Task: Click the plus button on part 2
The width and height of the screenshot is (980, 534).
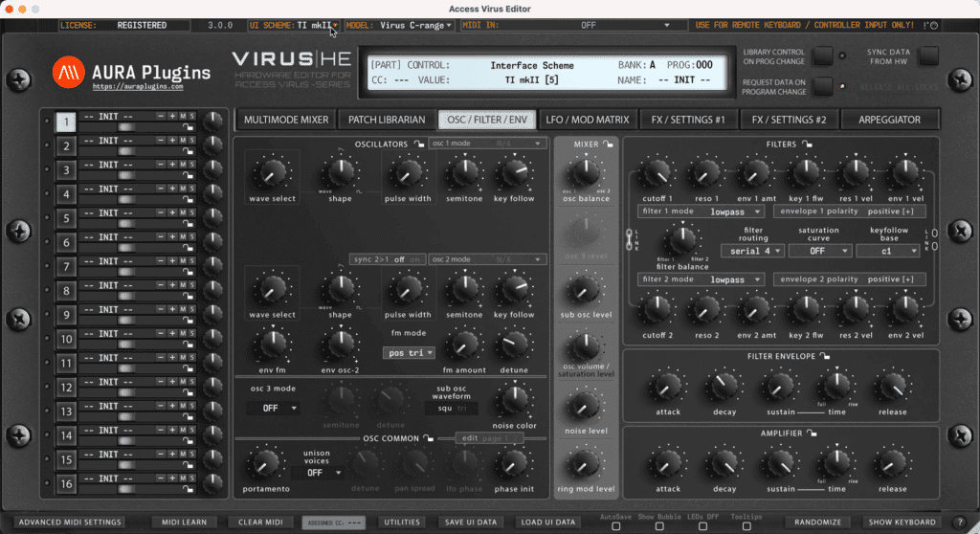Action: (x=172, y=140)
